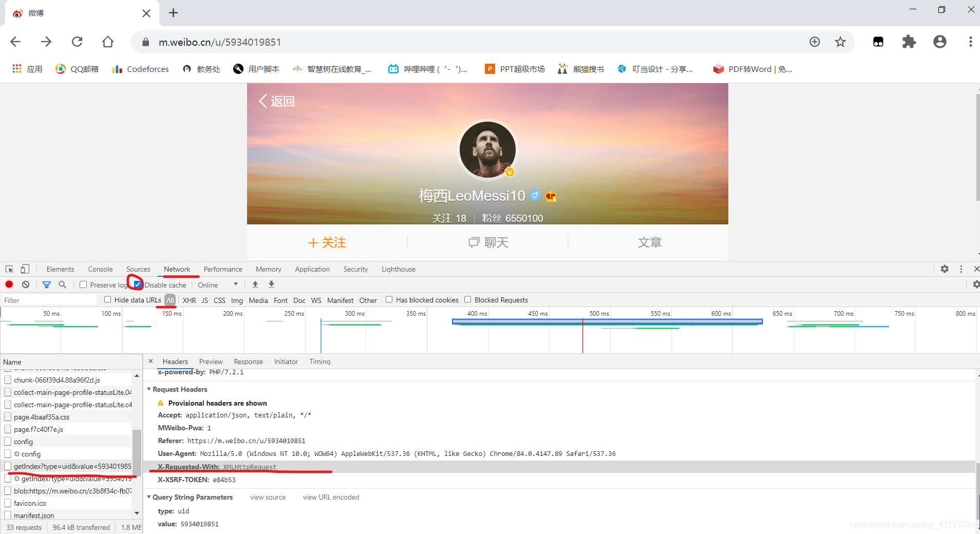Enable the Preserve log checkbox
Image resolution: width=980 pixels, height=534 pixels.
click(83, 284)
